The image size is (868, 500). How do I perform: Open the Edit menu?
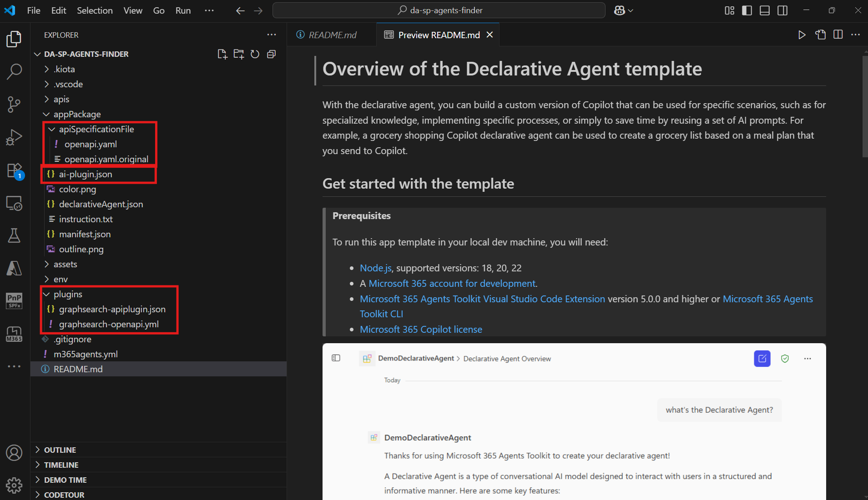[59, 10]
